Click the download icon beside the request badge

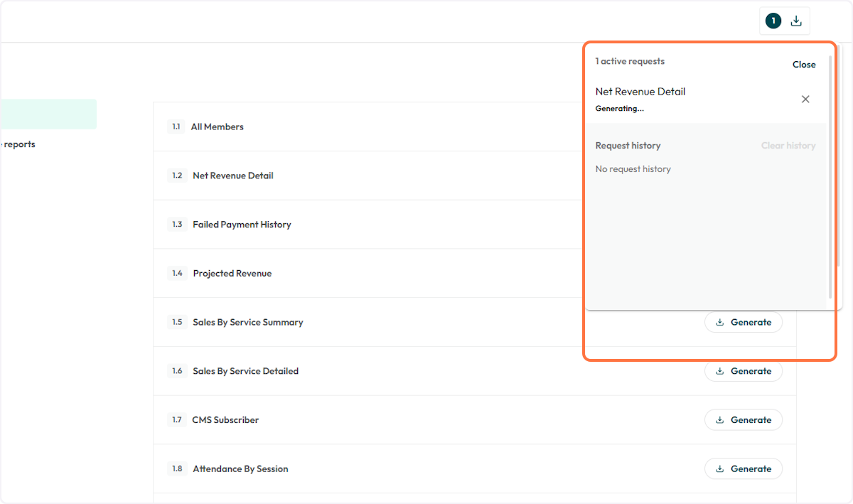[795, 20]
